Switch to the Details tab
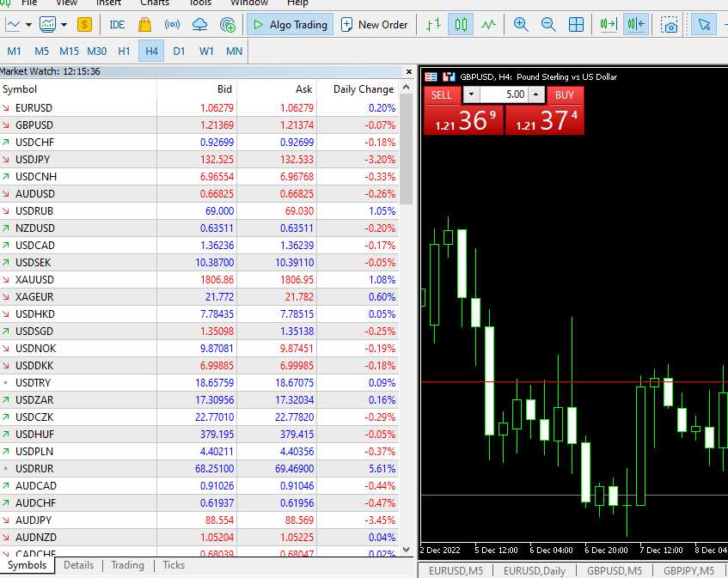The height and width of the screenshot is (578, 728). coord(78,565)
